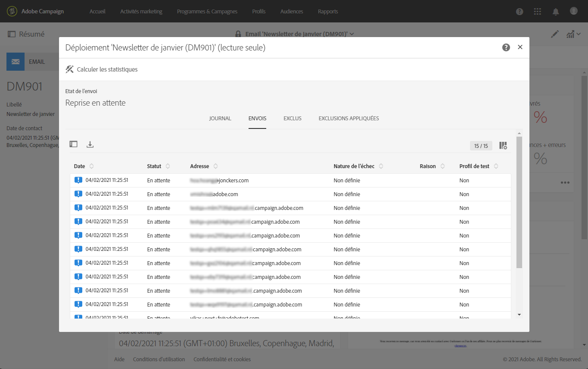Click the 15 / 15 record counter
This screenshot has height=369, width=588.
(481, 146)
